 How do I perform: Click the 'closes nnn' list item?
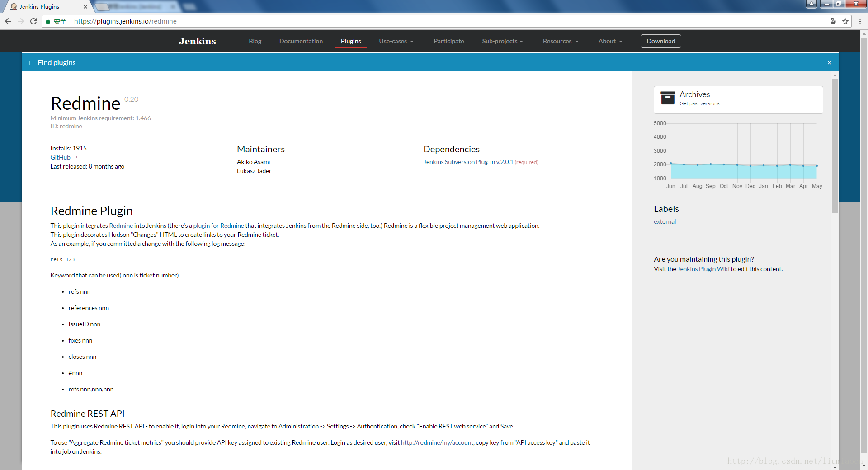click(82, 357)
